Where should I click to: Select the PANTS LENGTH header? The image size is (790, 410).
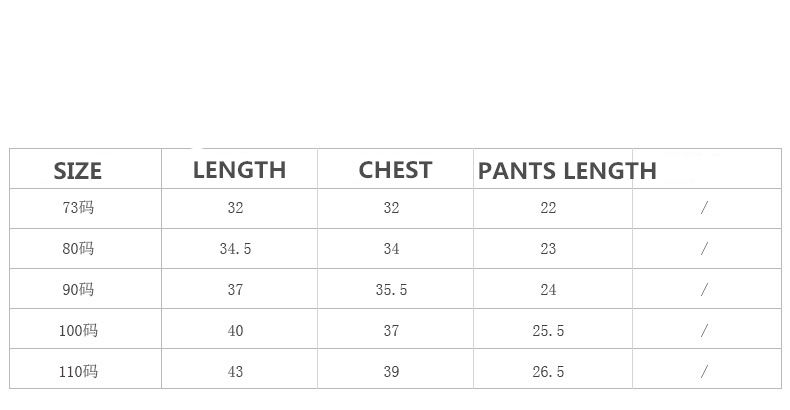(567, 171)
